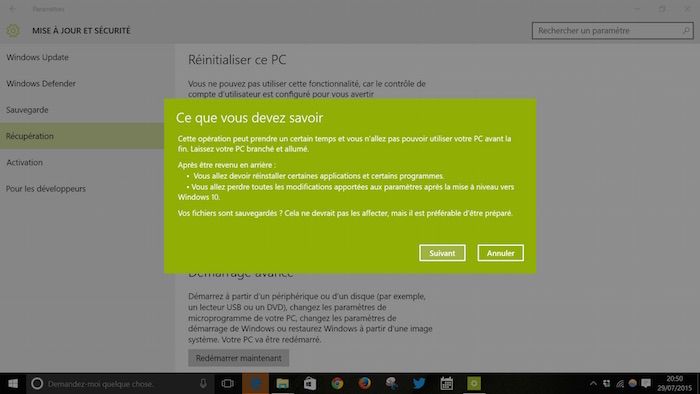Switch to Settings app taskbar icon
Image resolution: width=700 pixels, height=394 pixels.
point(474,384)
